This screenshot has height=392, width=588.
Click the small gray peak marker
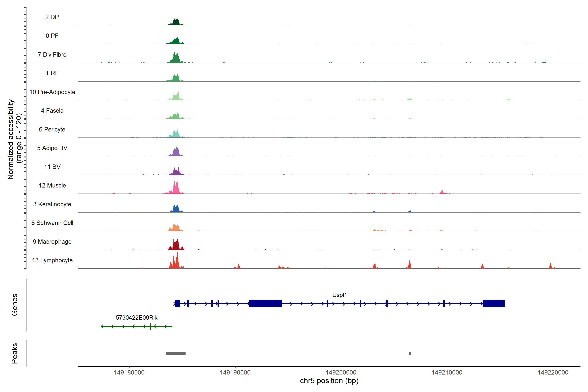(410, 353)
